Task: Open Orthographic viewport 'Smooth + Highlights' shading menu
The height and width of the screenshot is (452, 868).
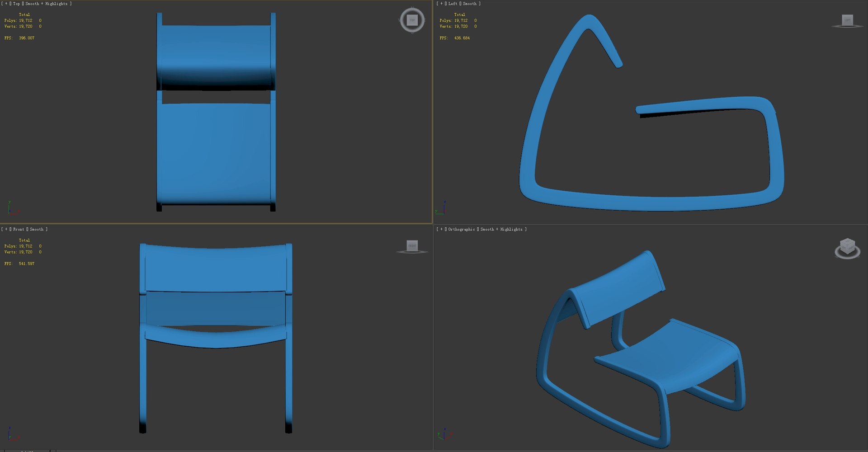Action: (501, 229)
